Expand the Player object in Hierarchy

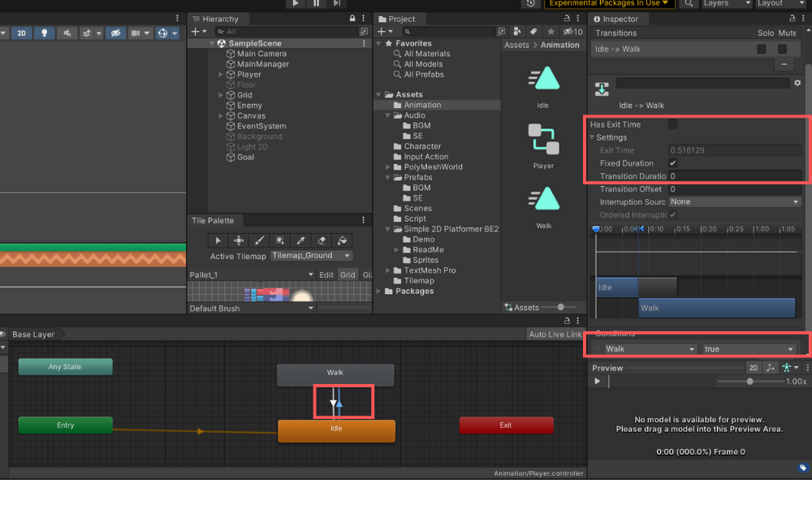pos(221,75)
